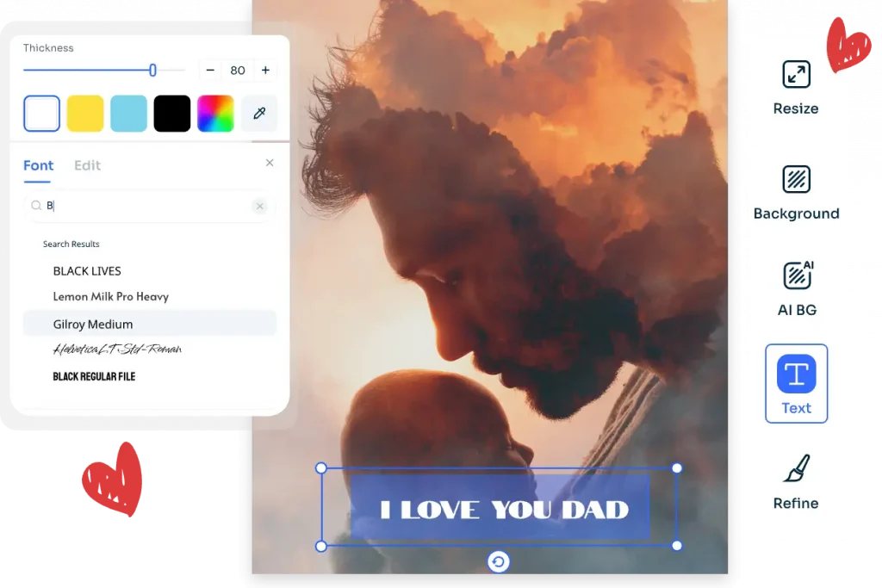Clear the font search field

(x=259, y=206)
